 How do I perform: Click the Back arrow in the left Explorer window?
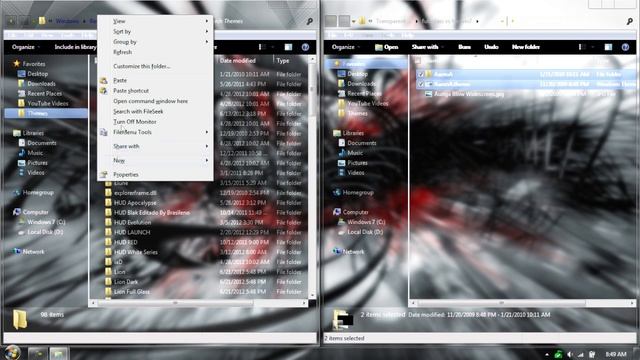[x=11, y=20]
